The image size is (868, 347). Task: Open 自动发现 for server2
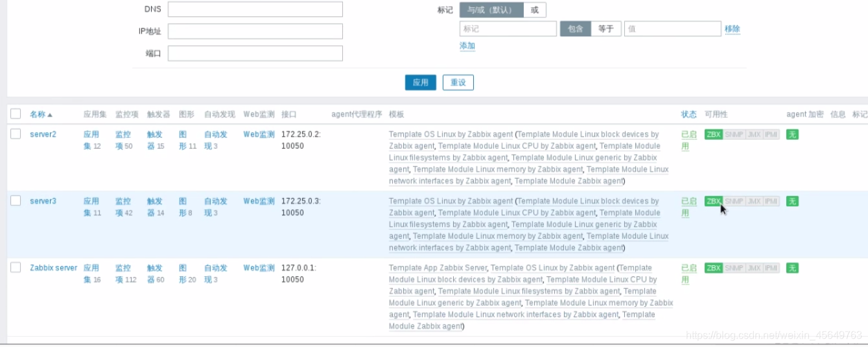coord(216,140)
